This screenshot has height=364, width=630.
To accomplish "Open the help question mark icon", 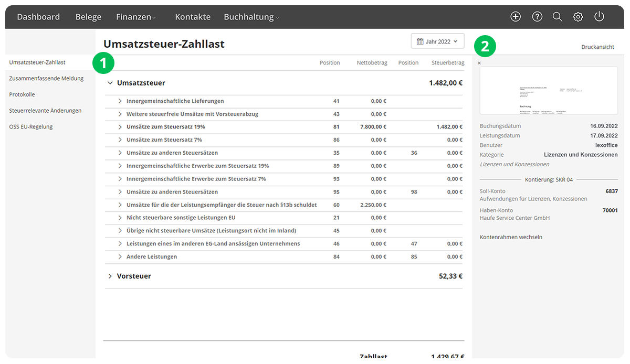I will pyautogui.click(x=537, y=17).
